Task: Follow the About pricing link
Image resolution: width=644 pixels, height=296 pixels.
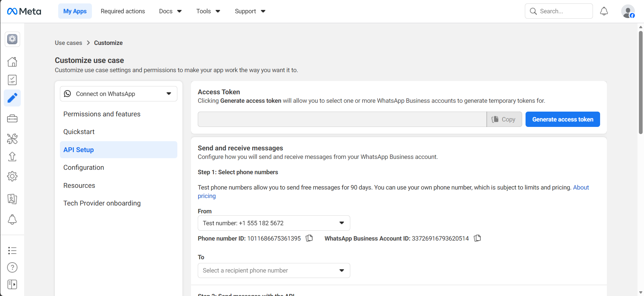Action: [581, 187]
